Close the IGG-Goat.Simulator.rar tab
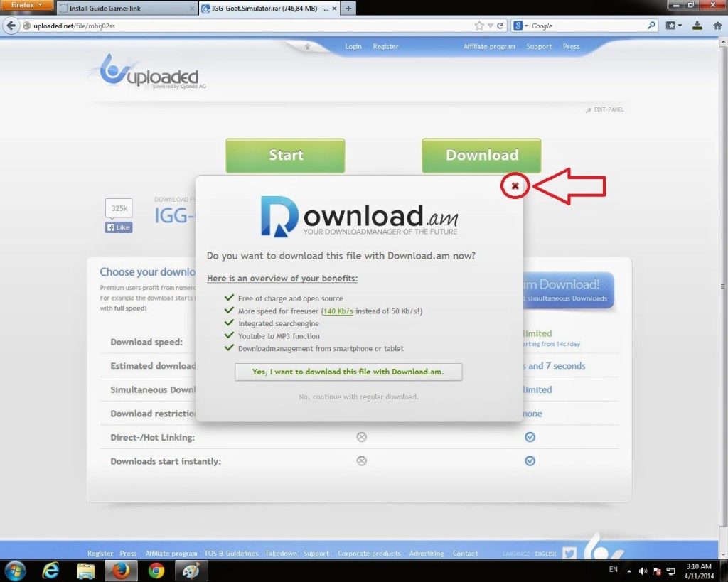Image resolution: width=728 pixels, height=582 pixels. pos(334,9)
